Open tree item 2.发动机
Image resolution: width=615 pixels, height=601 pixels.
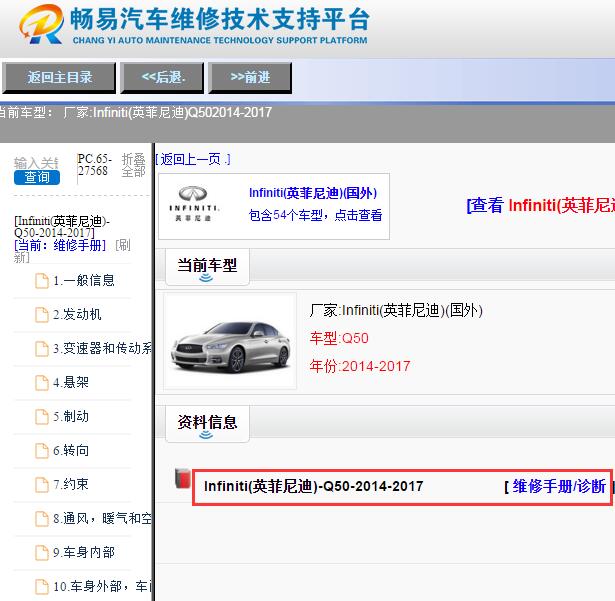tap(77, 315)
